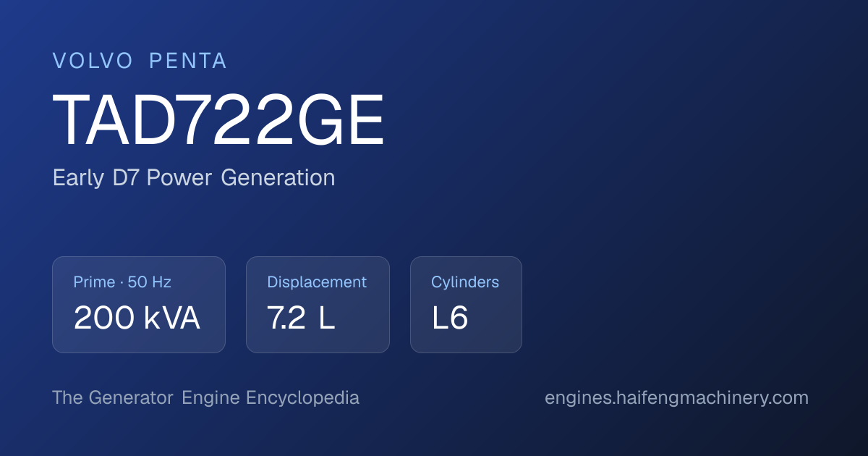Click the word PENTA in the brand line

(188, 62)
